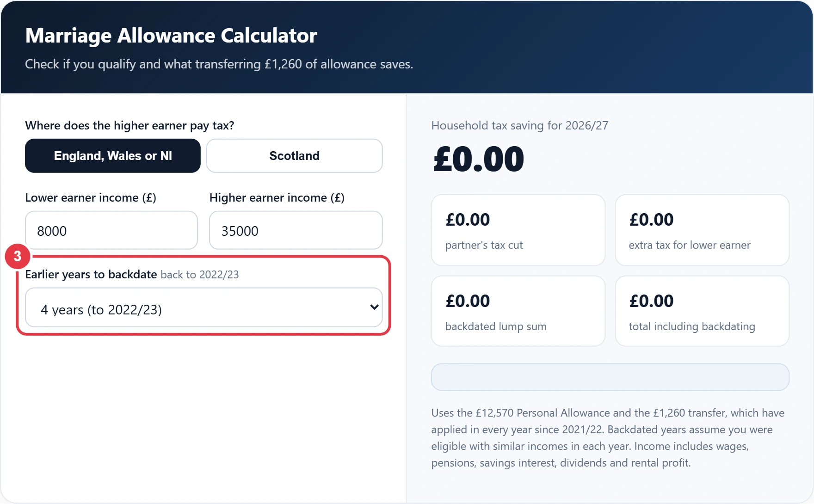
Task: Click the Lower earner income (£) label
Action: click(x=91, y=197)
